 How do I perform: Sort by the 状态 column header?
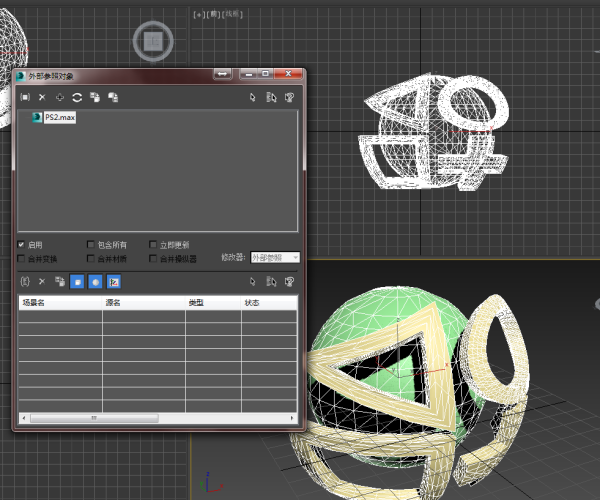tap(269, 303)
